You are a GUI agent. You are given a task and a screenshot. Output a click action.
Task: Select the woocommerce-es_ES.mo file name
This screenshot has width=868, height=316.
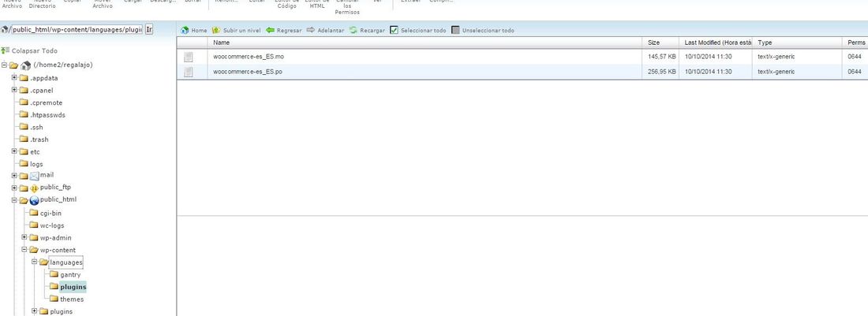249,57
